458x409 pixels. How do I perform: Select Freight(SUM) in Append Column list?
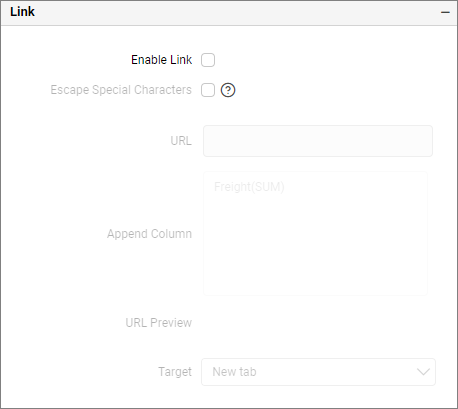249,187
